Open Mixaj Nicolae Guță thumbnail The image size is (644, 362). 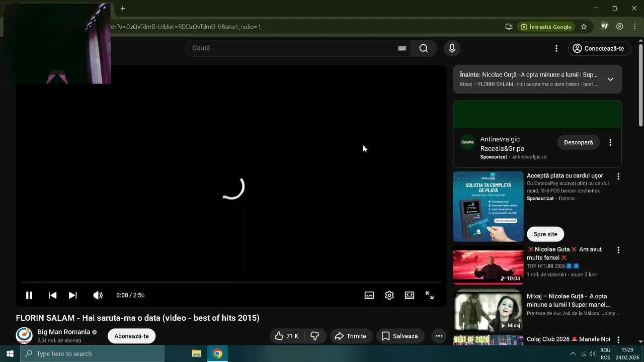tap(488, 311)
